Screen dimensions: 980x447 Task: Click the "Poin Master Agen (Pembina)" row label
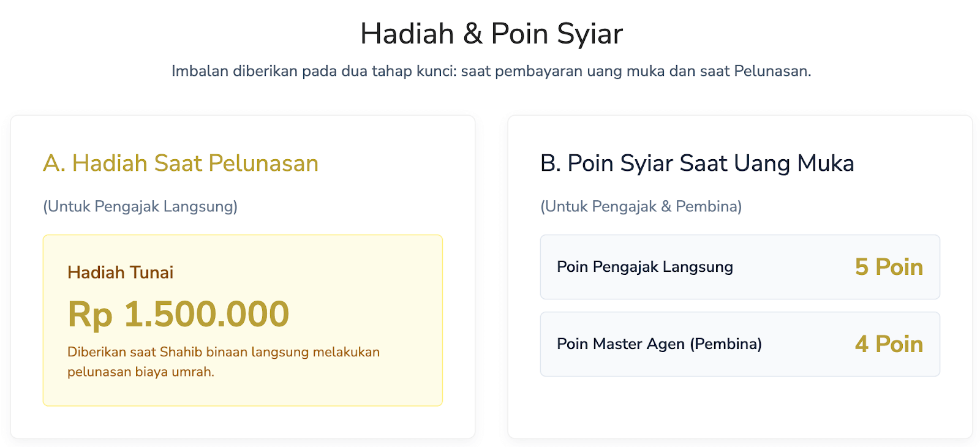click(x=659, y=344)
